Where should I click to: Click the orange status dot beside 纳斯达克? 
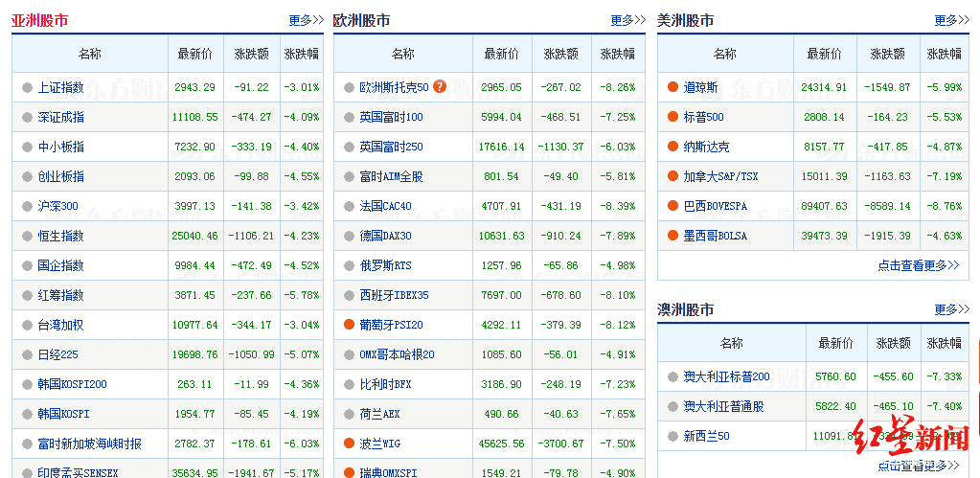coord(672,147)
